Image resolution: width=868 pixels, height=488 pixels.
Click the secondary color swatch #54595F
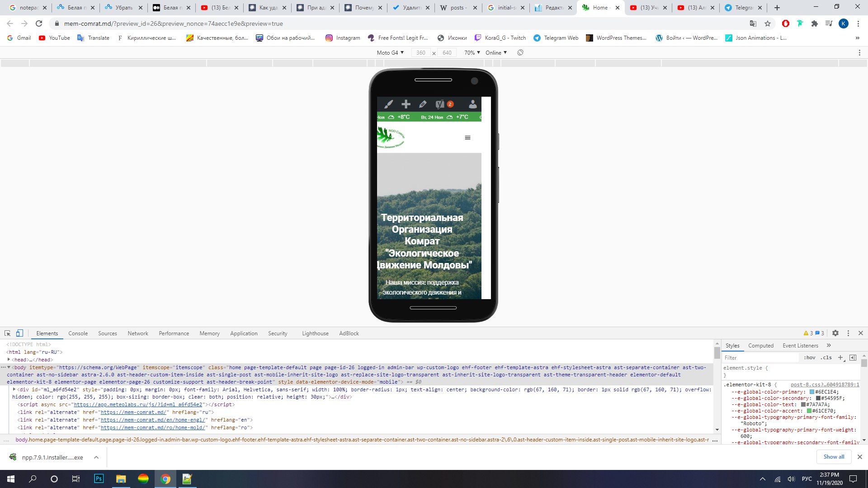pyautogui.click(x=818, y=398)
